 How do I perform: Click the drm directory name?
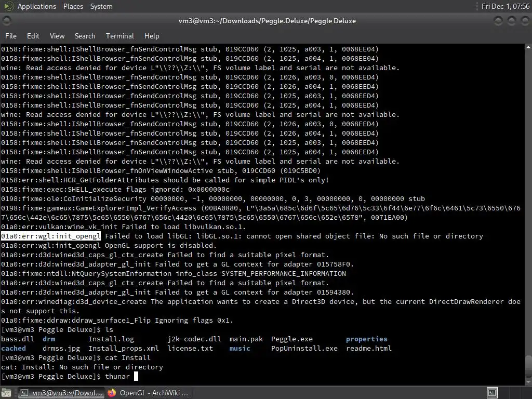coord(49,339)
